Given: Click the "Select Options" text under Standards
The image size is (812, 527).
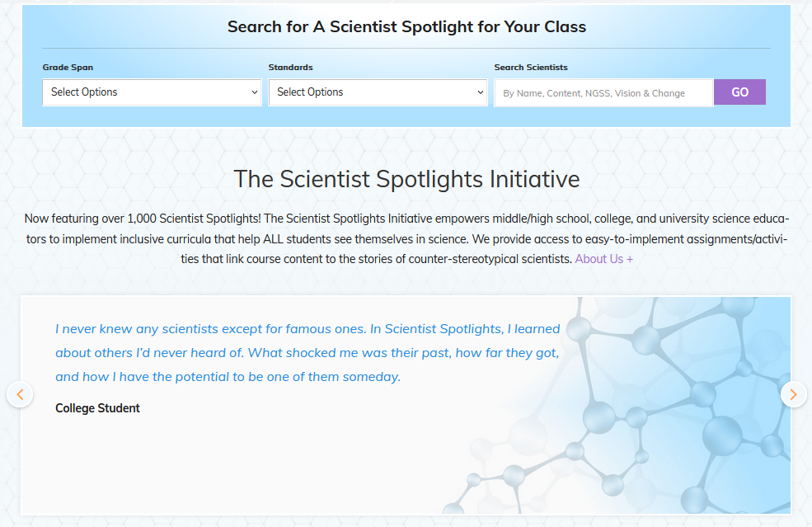Looking at the screenshot, I should (310, 92).
